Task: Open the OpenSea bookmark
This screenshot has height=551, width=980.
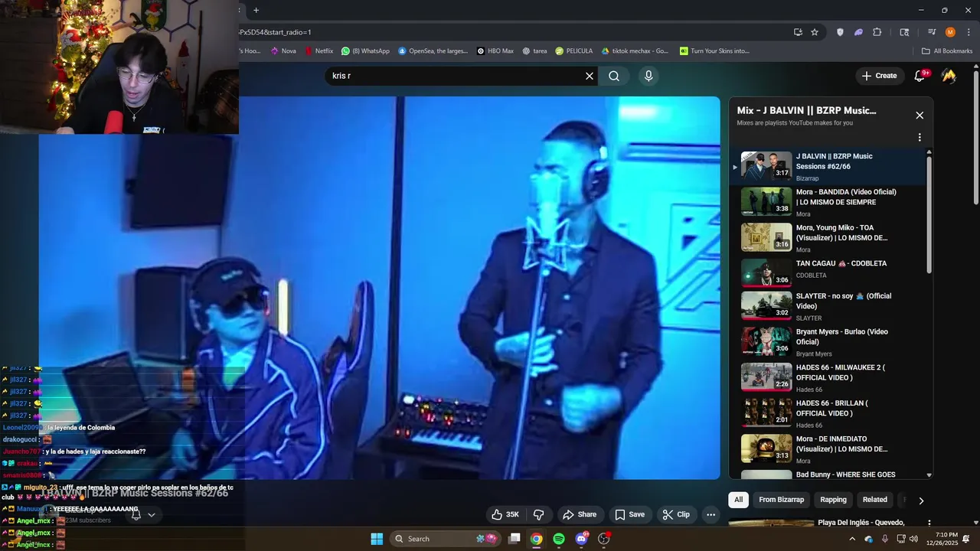Action: [x=433, y=51]
